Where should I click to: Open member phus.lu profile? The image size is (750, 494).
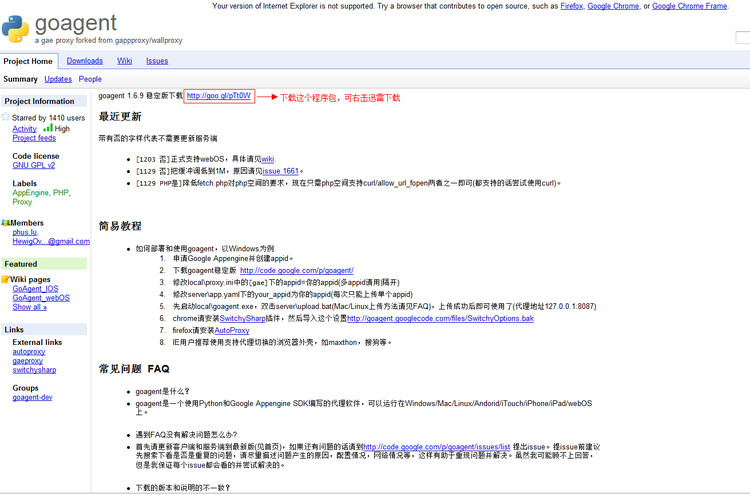[24, 232]
